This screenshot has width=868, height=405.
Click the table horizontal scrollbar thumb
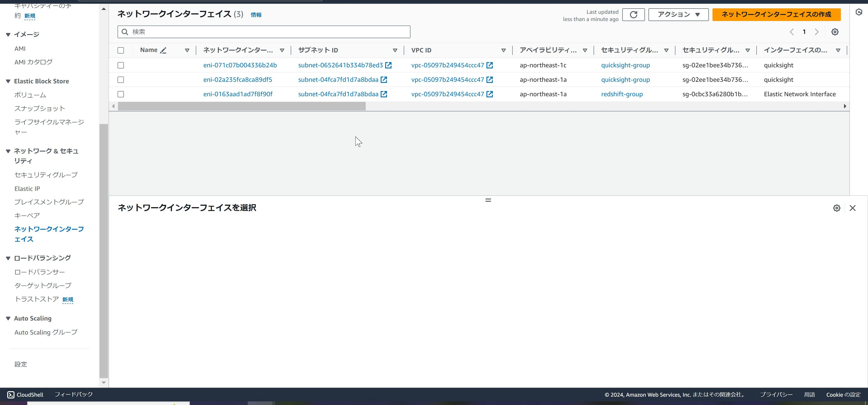point(242,106)
